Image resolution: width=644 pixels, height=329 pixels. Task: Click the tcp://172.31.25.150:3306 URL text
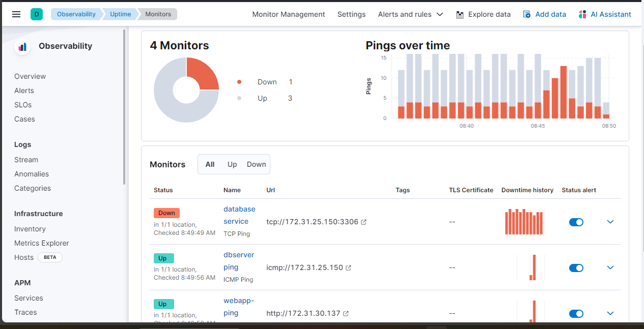tap(313, 222)
